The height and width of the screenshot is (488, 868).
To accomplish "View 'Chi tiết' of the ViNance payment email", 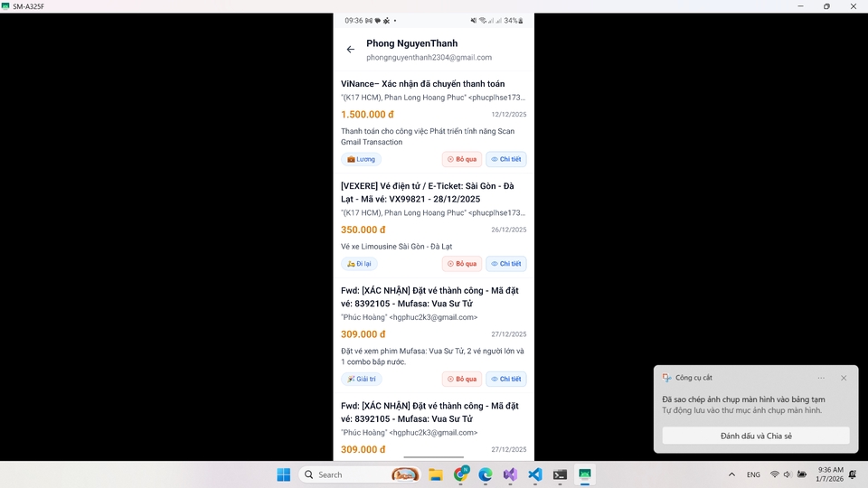I will 505,159.
